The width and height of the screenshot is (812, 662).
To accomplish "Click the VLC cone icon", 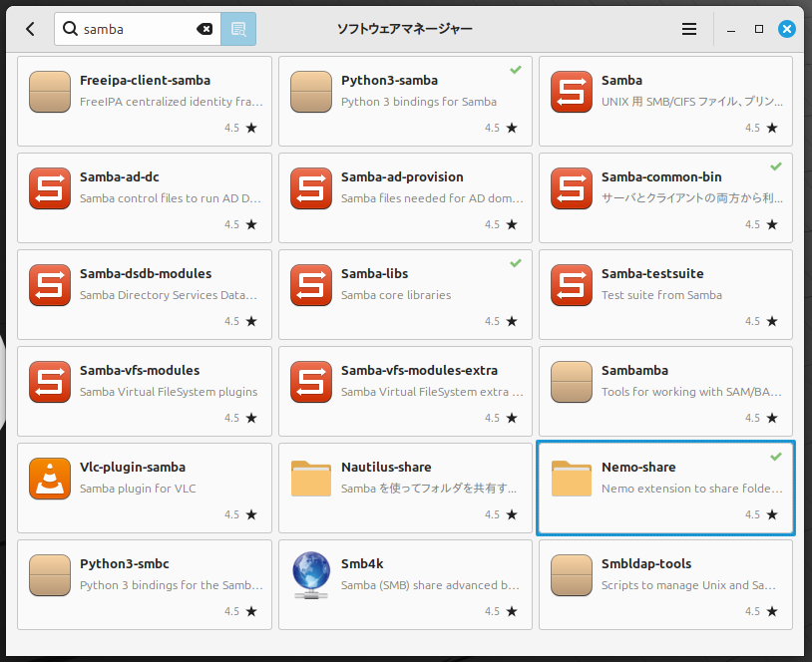I will coord(50,479).
